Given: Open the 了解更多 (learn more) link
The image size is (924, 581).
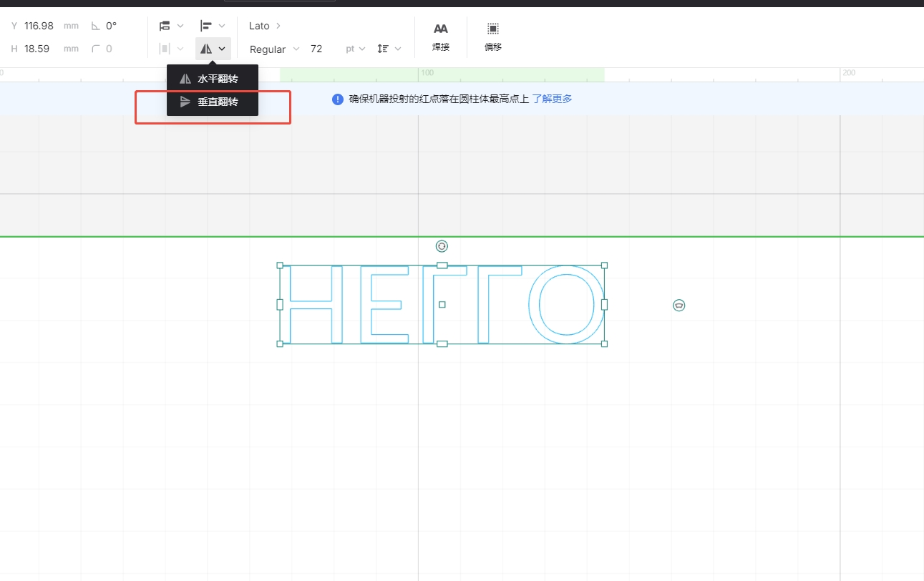Looking at the screenshot, I should [x=552, y=99].
